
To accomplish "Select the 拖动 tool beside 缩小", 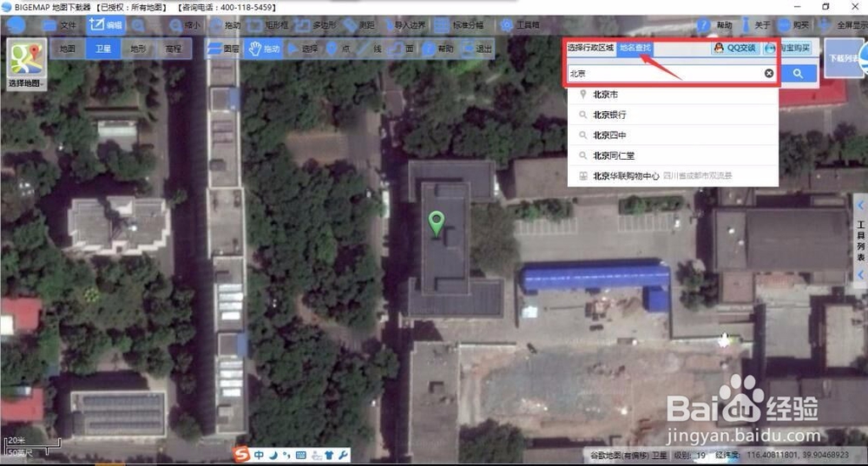I will (x=226, y=25).
